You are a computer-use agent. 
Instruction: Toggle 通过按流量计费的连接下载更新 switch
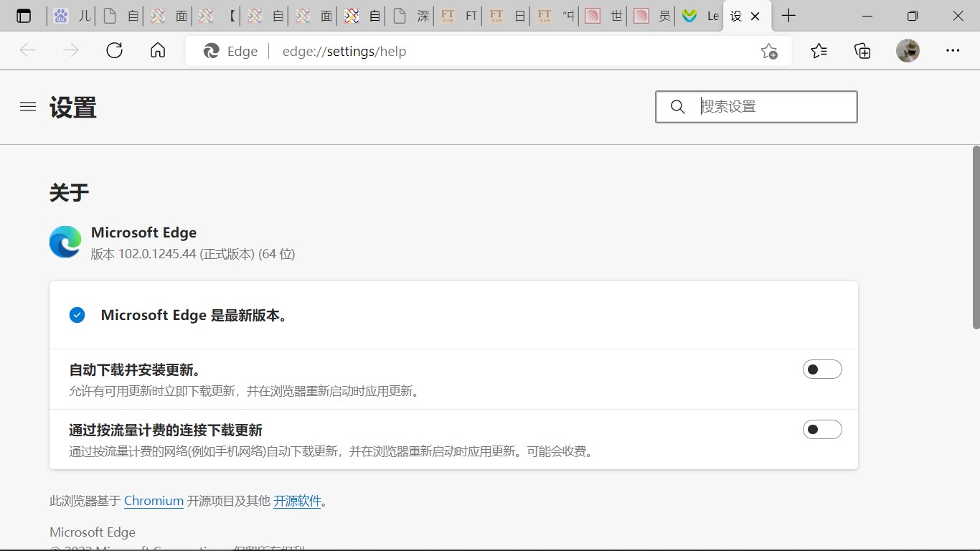822,430
